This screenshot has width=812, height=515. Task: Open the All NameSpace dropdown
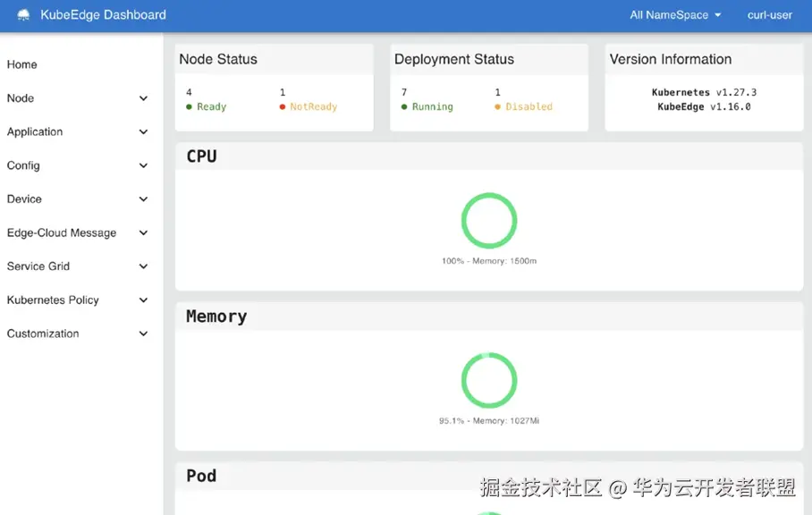click(675, 15)
